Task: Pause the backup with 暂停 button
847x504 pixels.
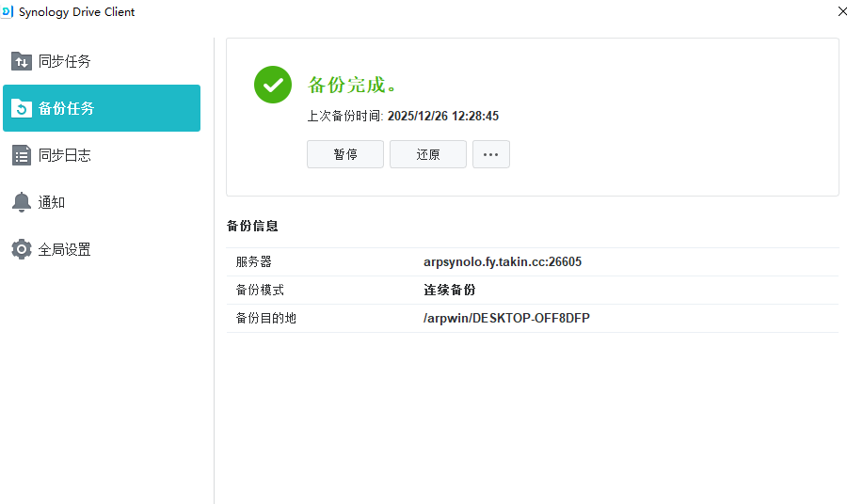Action: pyautogui.click(x=345, y=154)
